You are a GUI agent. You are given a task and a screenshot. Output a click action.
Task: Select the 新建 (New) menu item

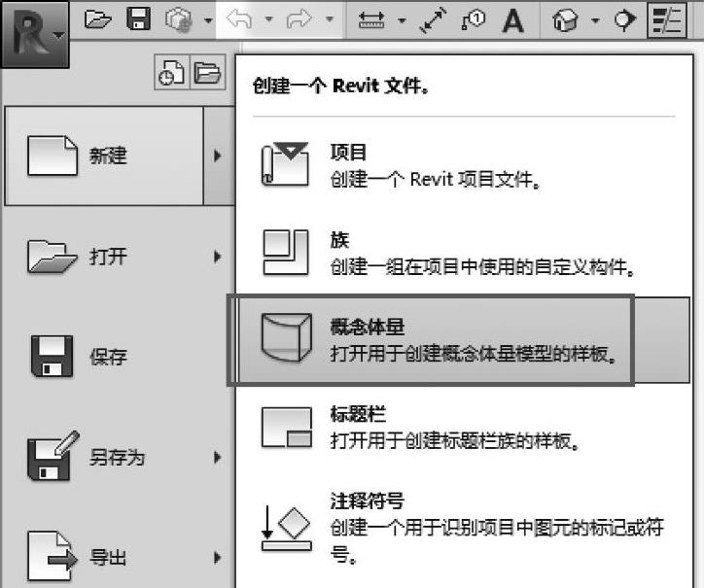[104, 156]
